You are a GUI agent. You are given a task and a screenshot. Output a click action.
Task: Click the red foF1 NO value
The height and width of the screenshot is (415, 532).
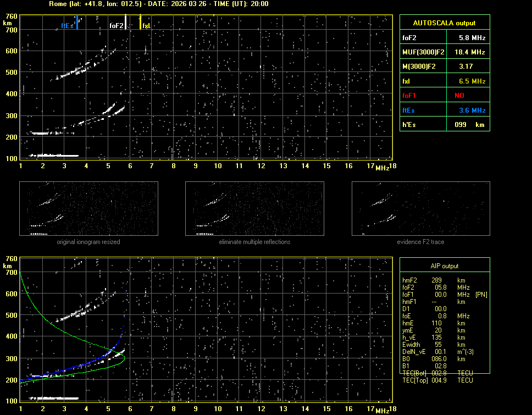pos(472,96)
